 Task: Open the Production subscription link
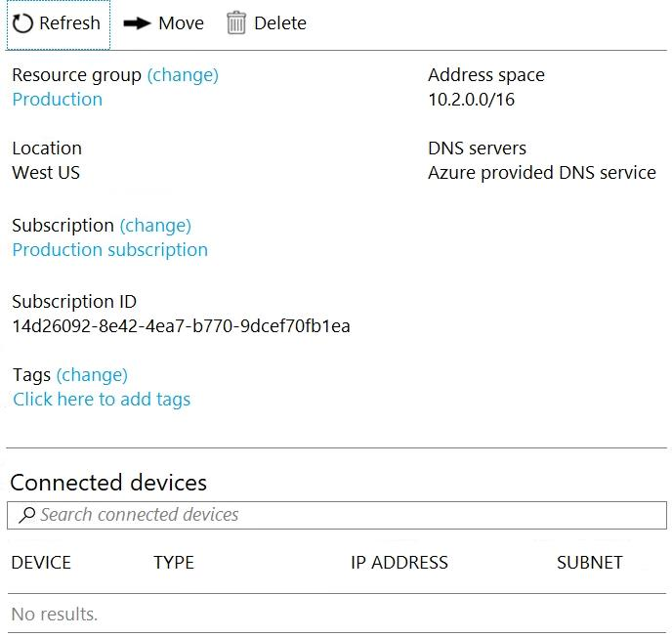[109, 250]
